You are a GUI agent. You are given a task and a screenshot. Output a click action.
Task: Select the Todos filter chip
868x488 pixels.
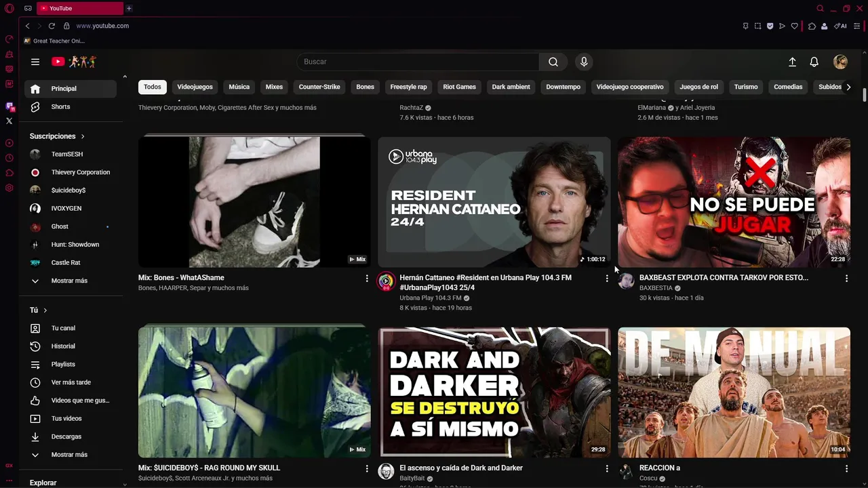[x=153, y=87]
